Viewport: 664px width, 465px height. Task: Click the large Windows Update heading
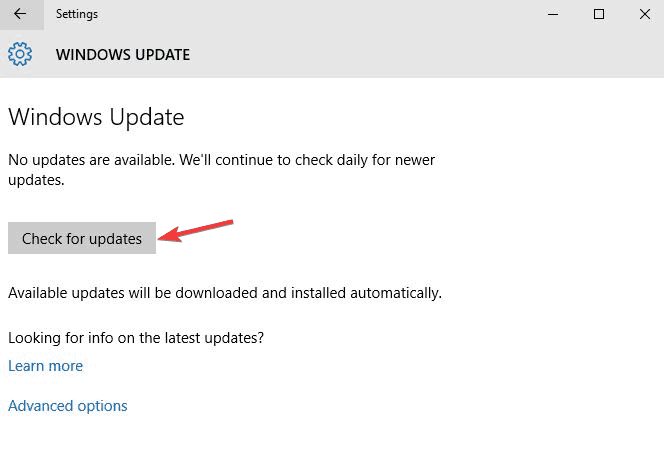[x=96, y=117]
